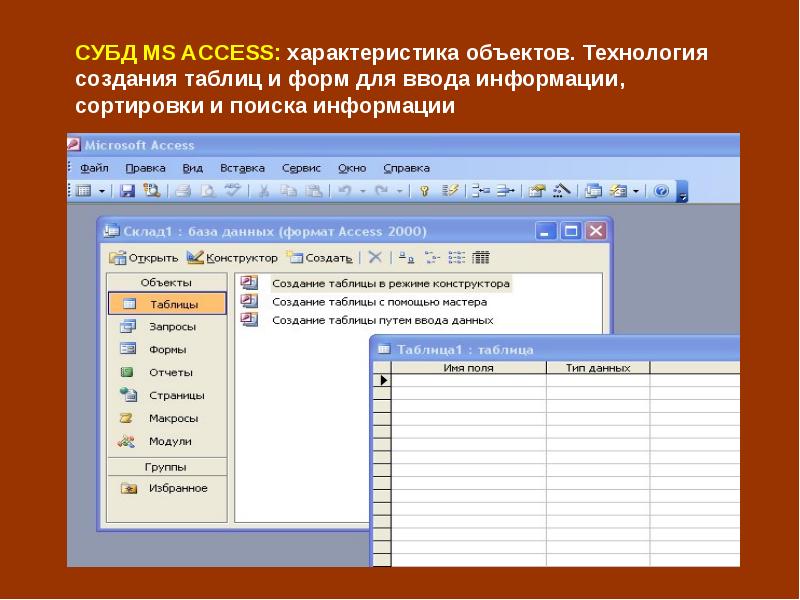Click the Copy toolbar icon
The width and height of the screenshot is (800, 600).
tap(289, 191)
